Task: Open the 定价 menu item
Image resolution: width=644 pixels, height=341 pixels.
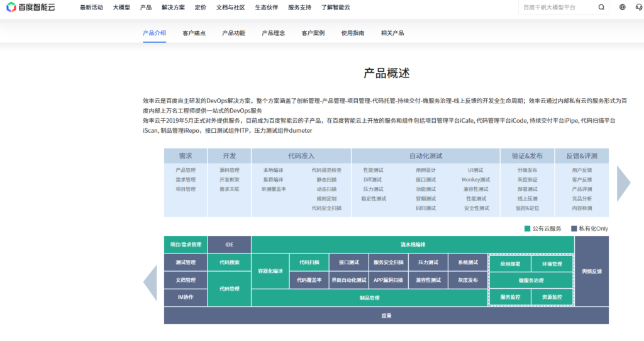Action: pos(201,8)
